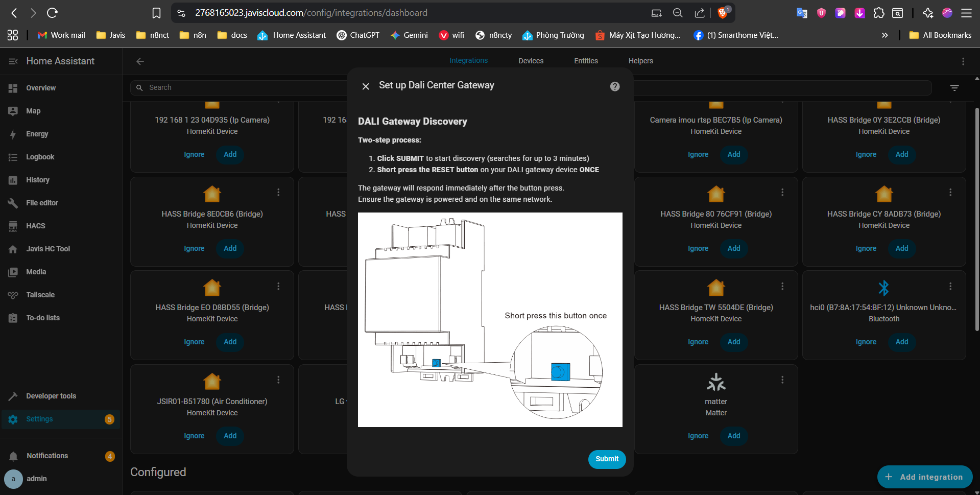Open options menu for HASS Bridge 8E0CB6
Viewport: 980px width, 495px height.
click(278, 192)
